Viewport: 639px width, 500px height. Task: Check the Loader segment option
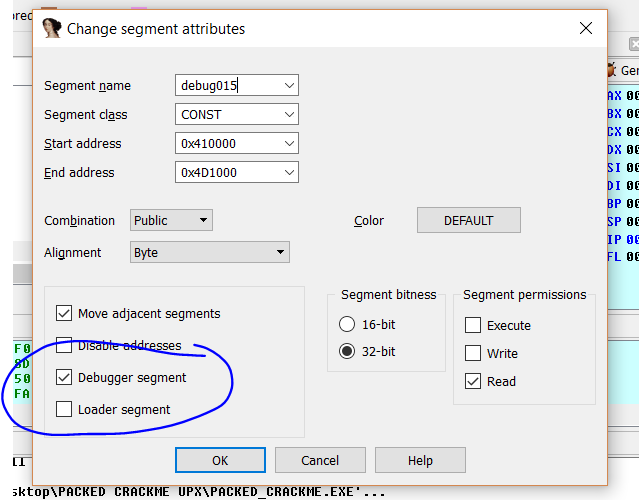tap(65, 409)
